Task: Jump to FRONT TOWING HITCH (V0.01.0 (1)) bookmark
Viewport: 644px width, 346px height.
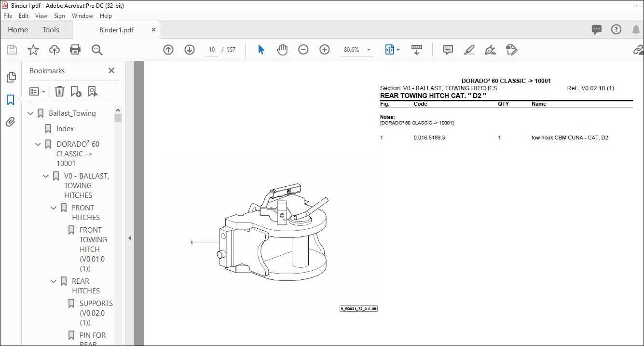Action: tap(93, 249)
